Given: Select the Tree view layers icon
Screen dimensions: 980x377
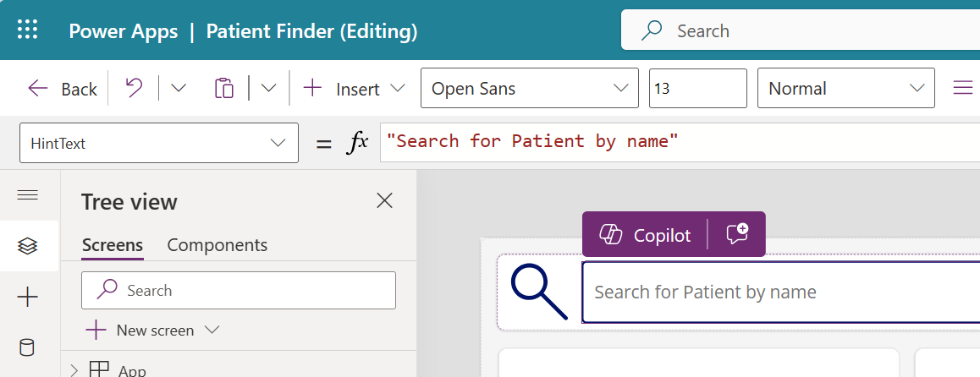Looking at the screenshot, I should tap(27, 246).
